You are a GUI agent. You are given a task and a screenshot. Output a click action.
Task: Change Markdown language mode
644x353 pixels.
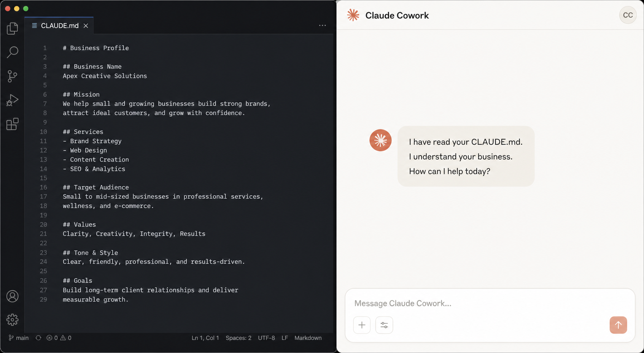[x=308, y=338]
